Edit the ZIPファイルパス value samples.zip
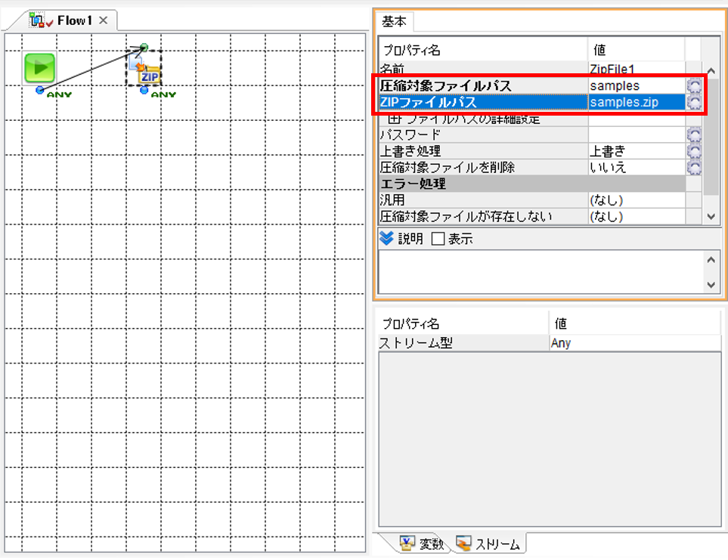 [637, 102]
